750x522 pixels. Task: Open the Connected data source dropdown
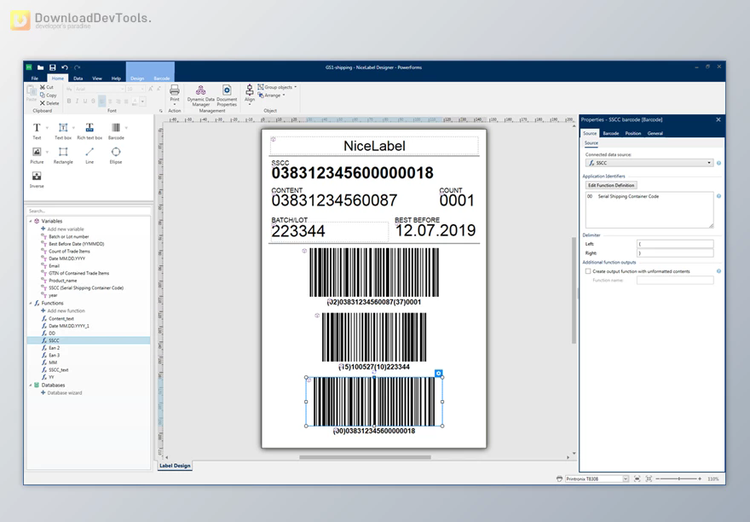click(709, 162)
